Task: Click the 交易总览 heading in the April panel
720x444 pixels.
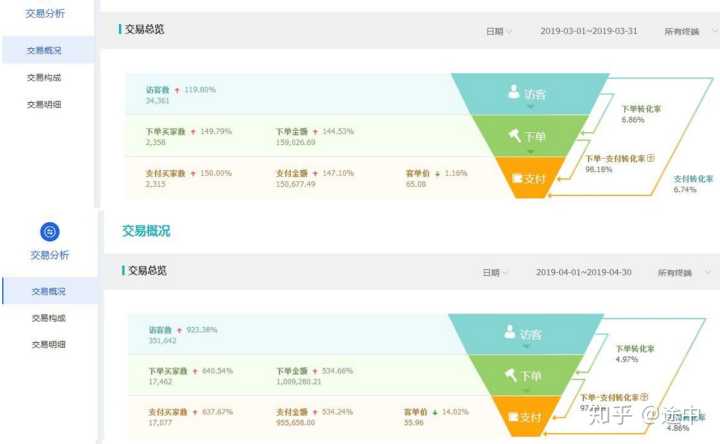Action: click(x=147, y=270)
